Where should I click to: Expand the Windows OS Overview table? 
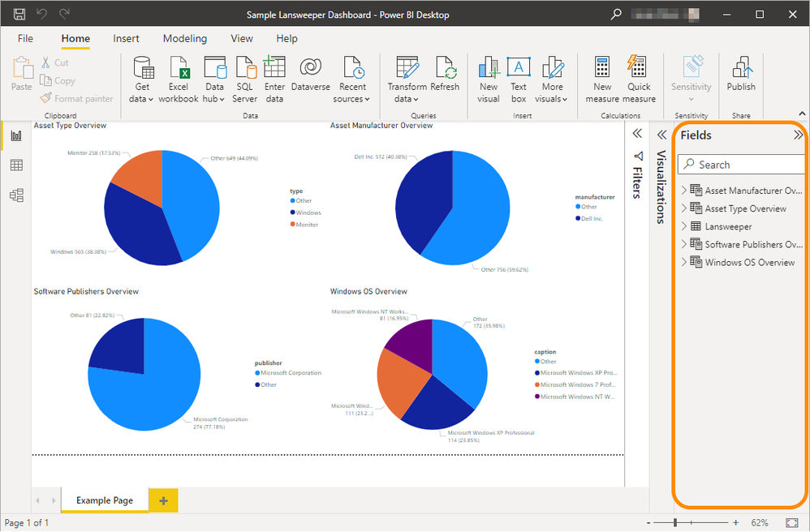(684, 262)
